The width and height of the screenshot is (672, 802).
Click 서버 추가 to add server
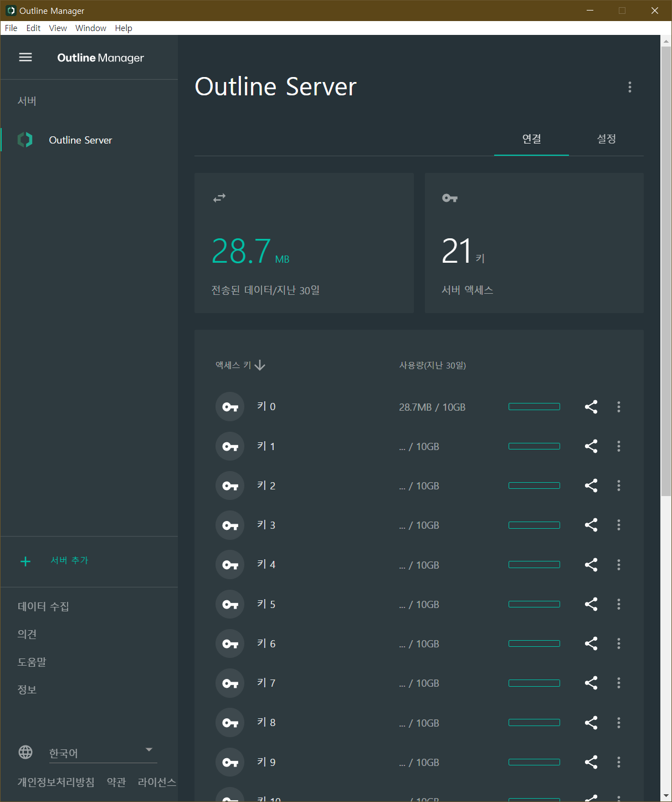pyautogui.click(x=69, y=560)
